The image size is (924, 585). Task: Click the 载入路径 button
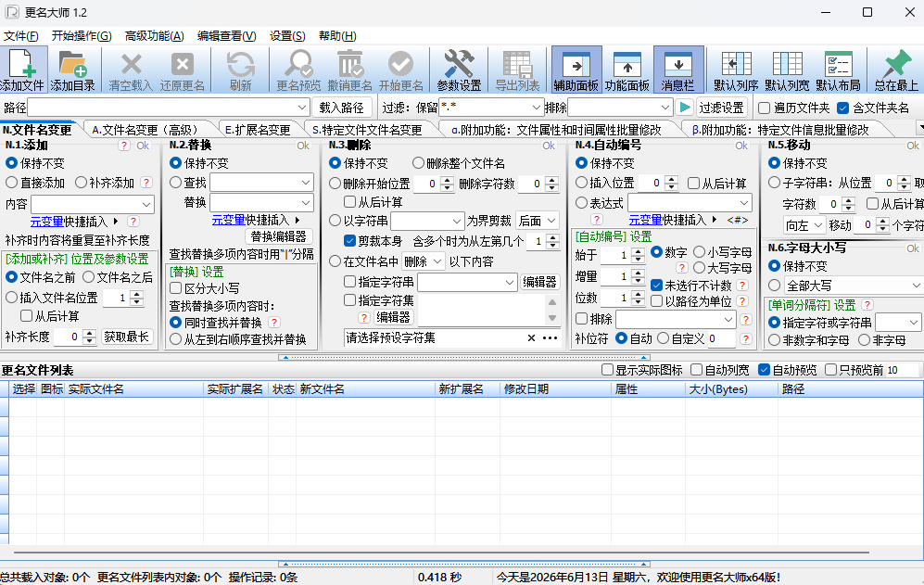tap(341, 108)
